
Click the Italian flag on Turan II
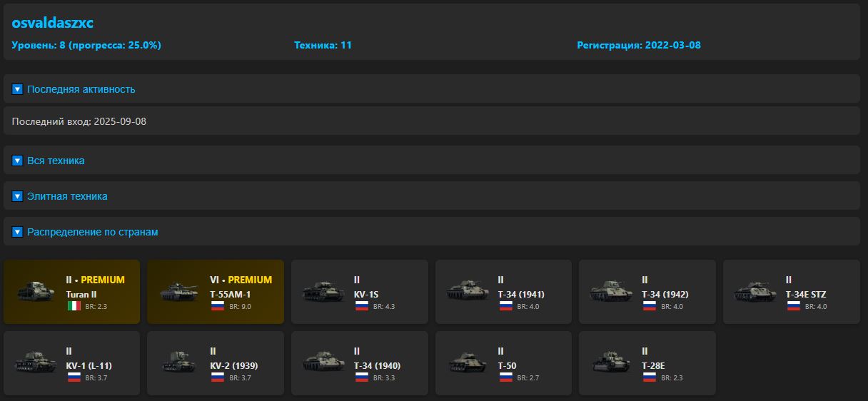tap(74, 306)
